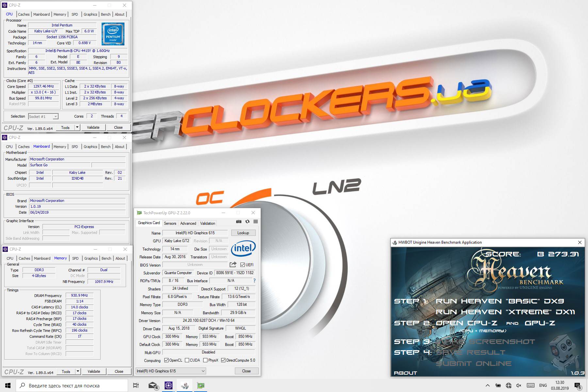Click Run Heaven "Xtreme" DX11

[x=505, y=312]
